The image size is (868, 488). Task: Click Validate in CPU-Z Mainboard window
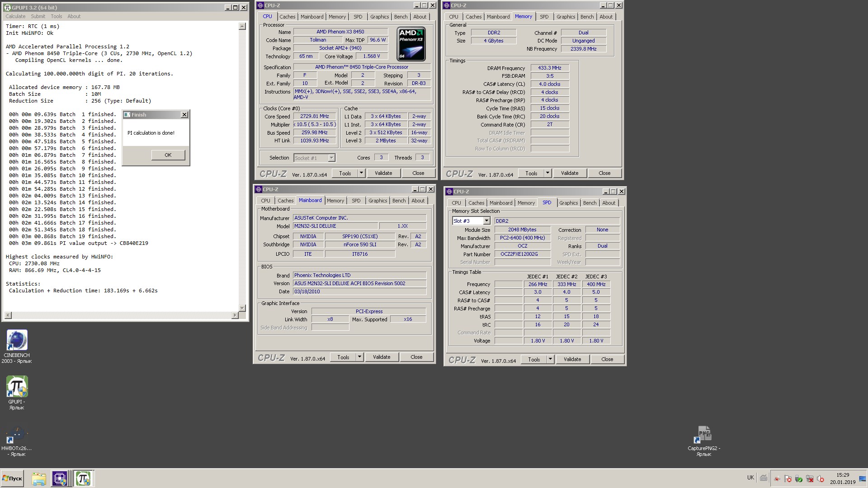coord(382,357)
